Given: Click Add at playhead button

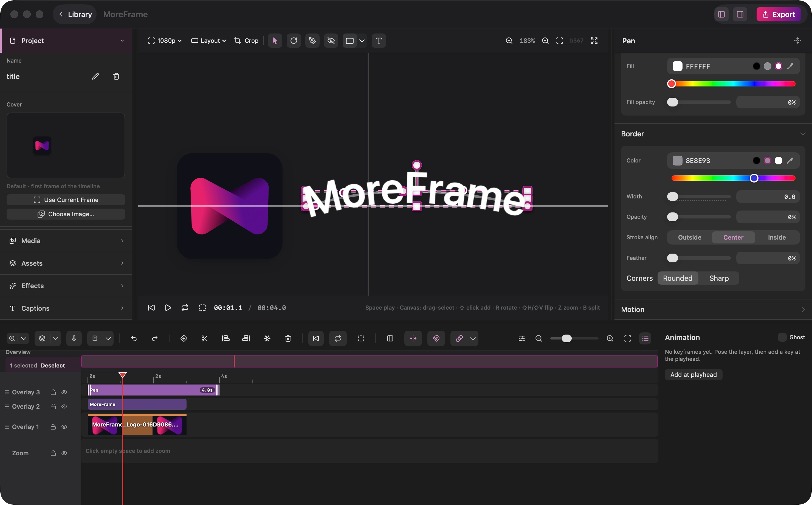Looking at the screenshot, I should click(x=693, y=375).
